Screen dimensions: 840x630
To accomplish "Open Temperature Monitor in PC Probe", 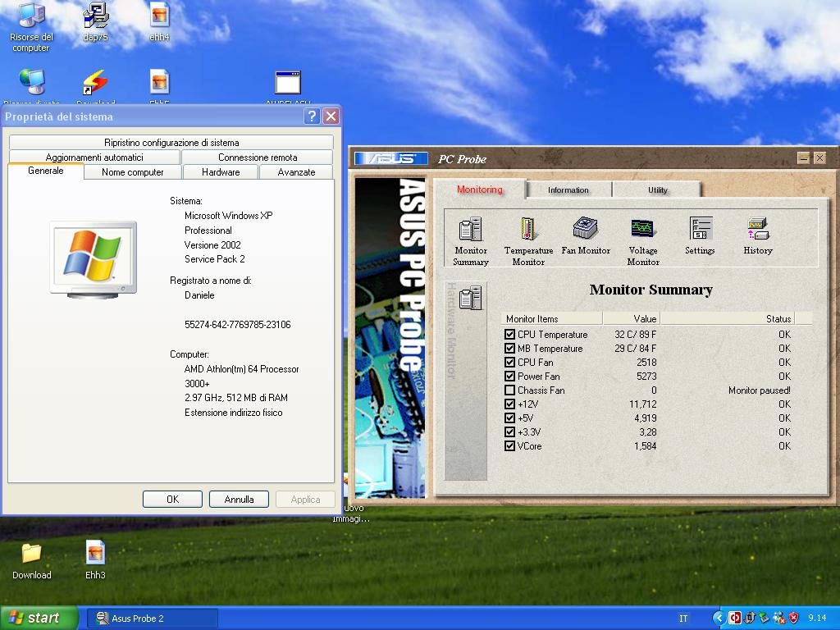I will pos(528,241).
